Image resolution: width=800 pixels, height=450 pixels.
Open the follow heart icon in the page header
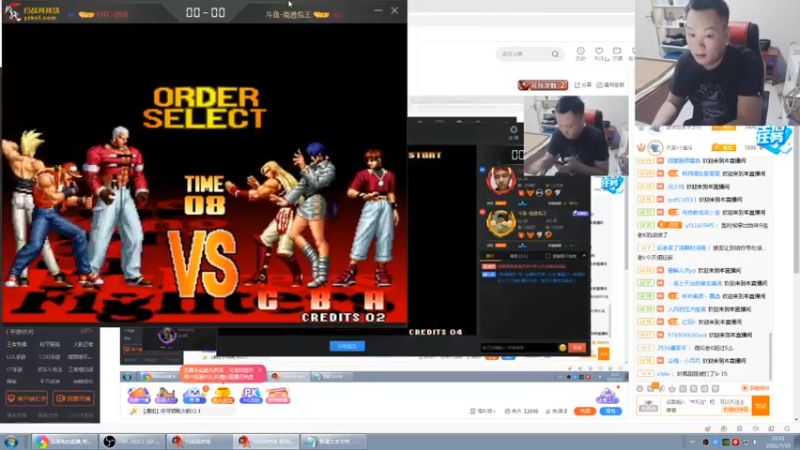[599, 53]
